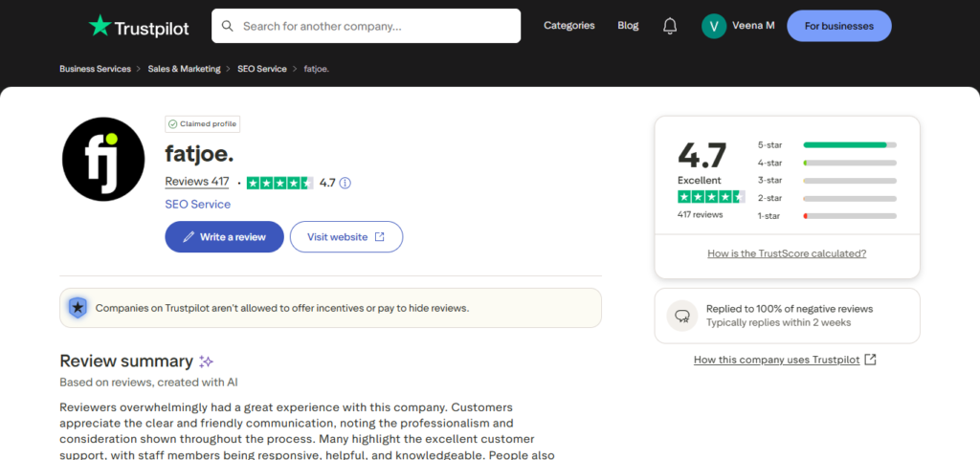This screenshot has width=980, height=460.
Task: Click the Veena M avatar icon
Action: pyautogui.click(x=714, y=26)
